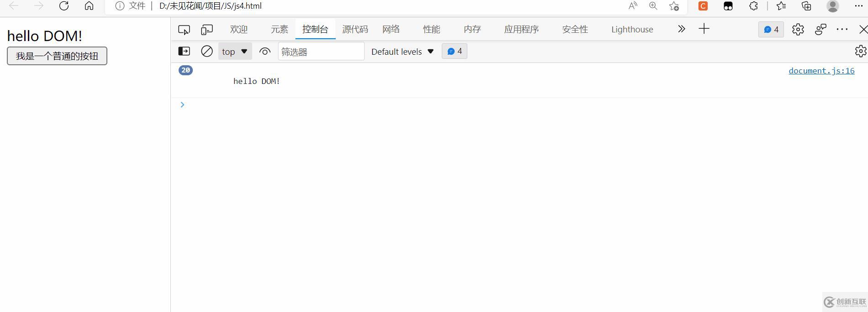
Task: Open the collections icon
Action: point(806,6)
